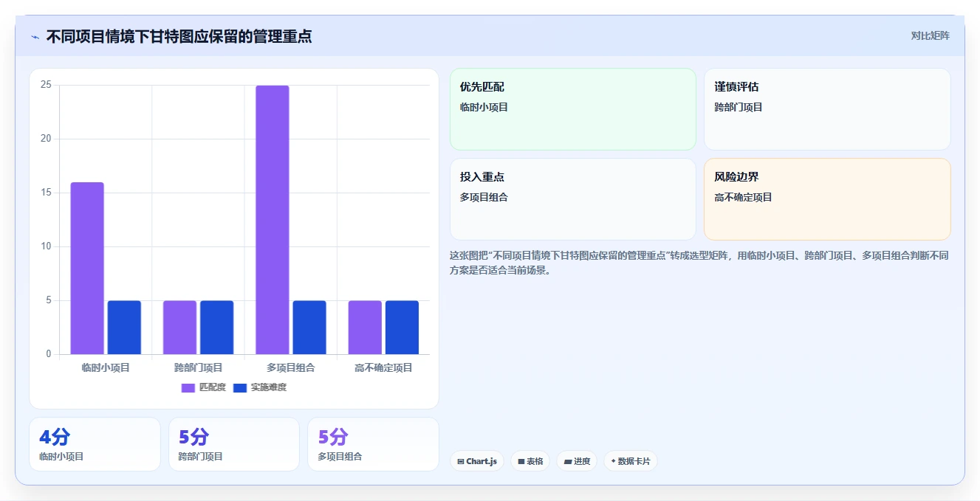Click 高不确定项目 text in the 风险边界 card

pyautogui.click(x=743, y=197)
